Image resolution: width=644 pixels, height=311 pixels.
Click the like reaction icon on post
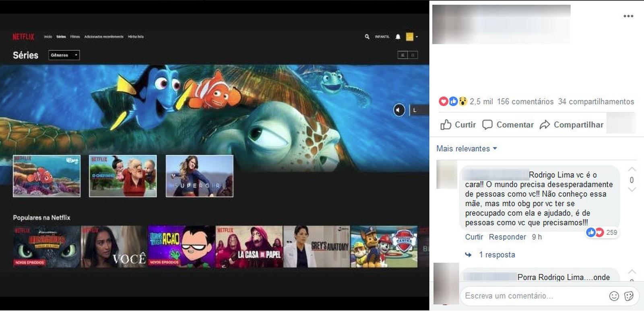click(453, 101)
